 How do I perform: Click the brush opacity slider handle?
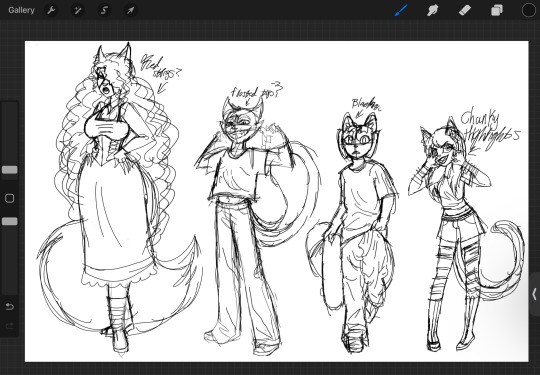click(10, 221)
